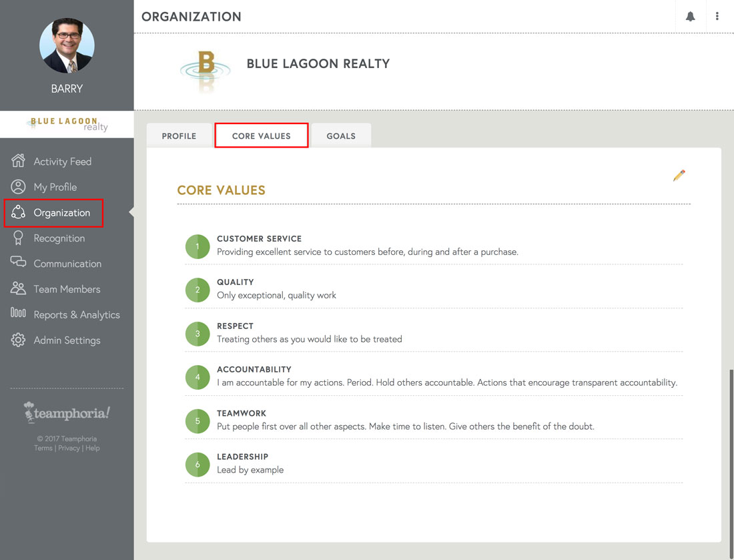Image resolution: width=734 pixels, height=560 pixels.
Task: Select the green circle numbered 2
Action: click(x=198, y=290)
